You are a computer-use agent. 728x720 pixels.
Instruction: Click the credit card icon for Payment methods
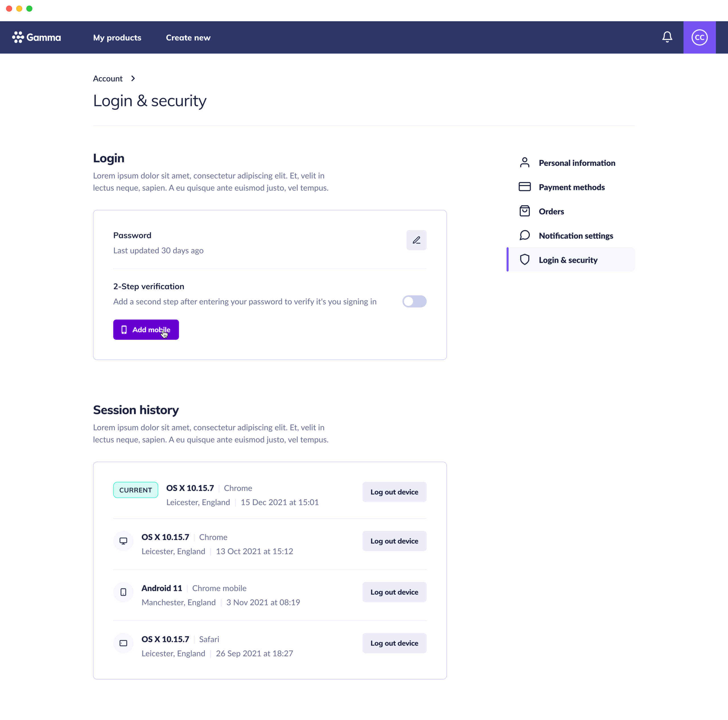pyautogui.click(x=524, y=187)
